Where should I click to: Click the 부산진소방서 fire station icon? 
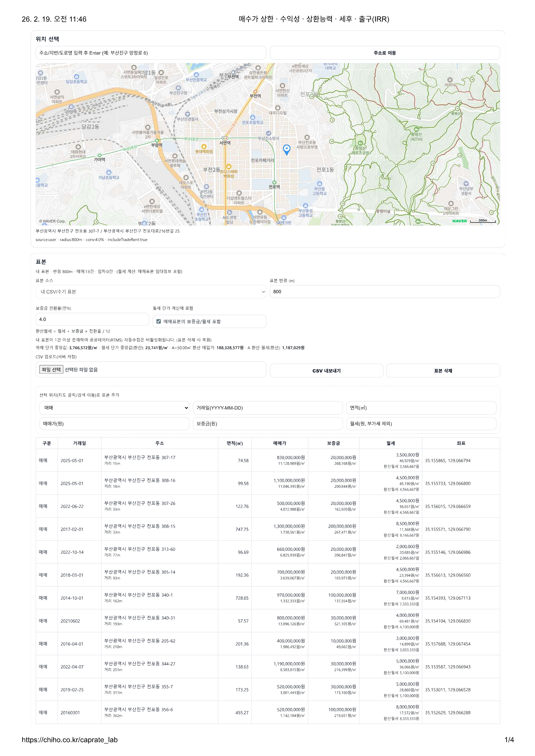pos(268,133)
